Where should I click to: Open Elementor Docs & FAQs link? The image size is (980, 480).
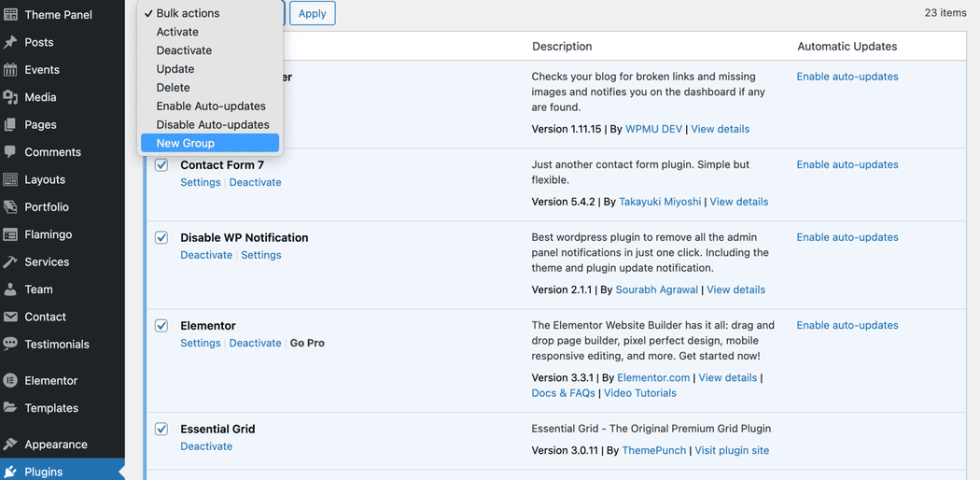tap(563, 393)
